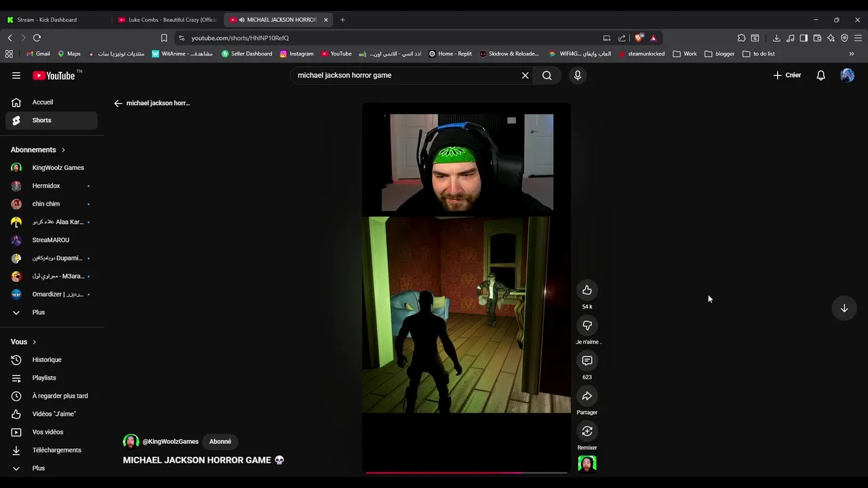
Task: Expand the bottom Plus under Vous
Action: (52, 468)
